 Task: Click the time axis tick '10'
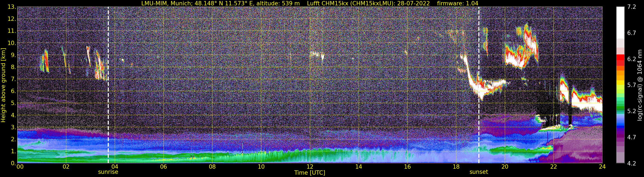[261, 167]
